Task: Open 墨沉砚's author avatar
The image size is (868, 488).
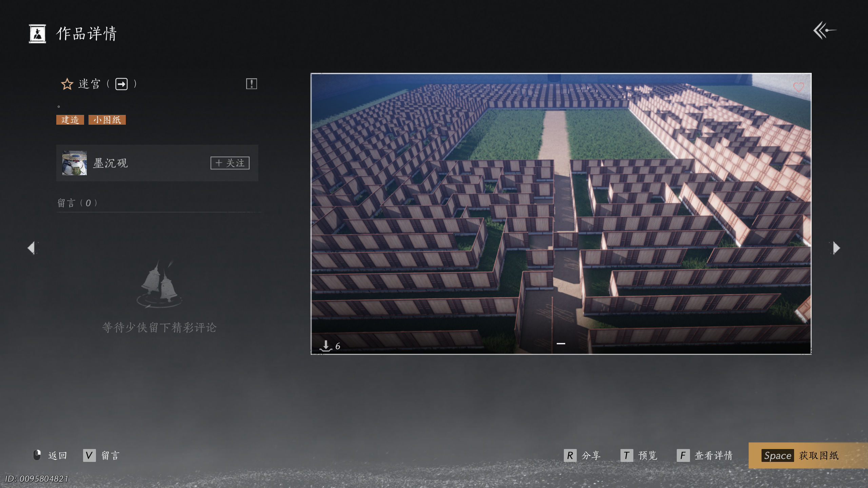Action: click(75, 163)
